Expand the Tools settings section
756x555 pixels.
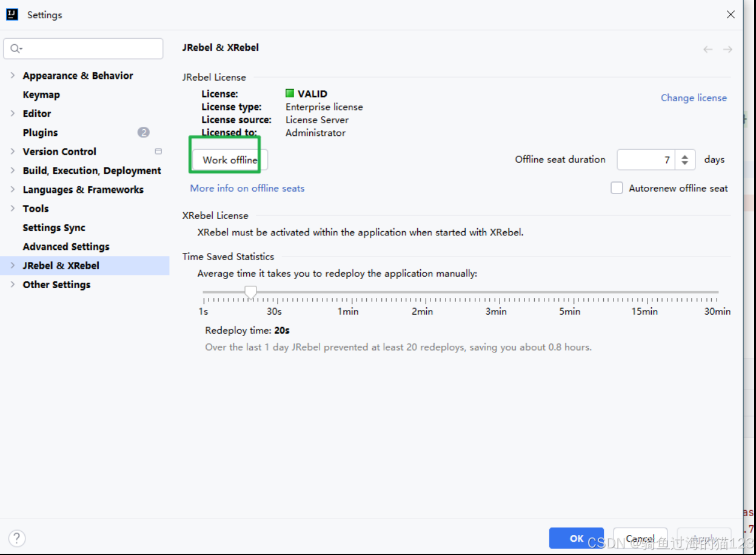pos(13,208)
